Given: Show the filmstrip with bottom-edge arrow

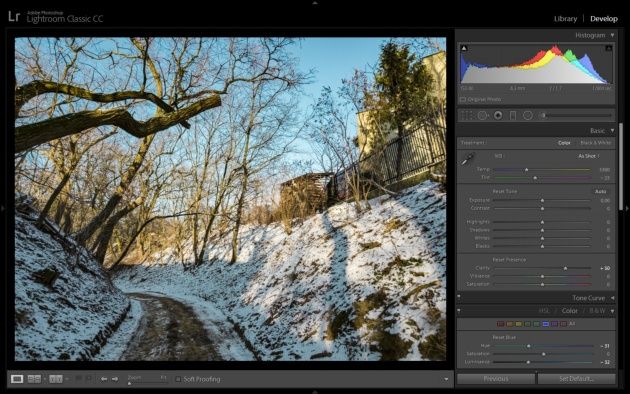Looking at the screenshot, I should pos(315,392).
